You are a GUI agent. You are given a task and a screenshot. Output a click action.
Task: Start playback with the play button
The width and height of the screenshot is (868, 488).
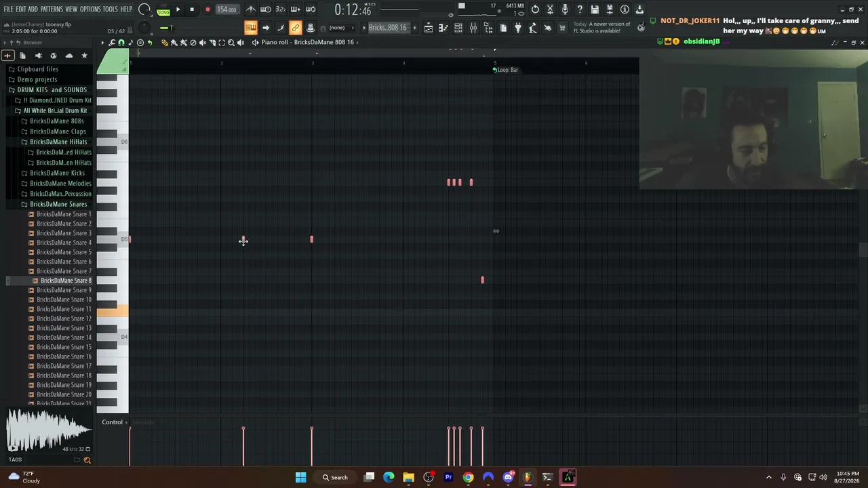pos(178,9)
